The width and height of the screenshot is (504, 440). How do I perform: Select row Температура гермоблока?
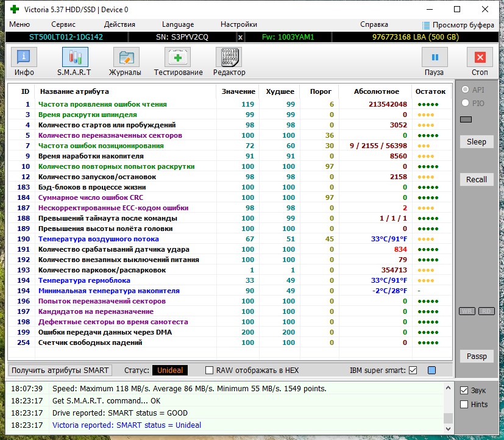click(x=230, y=280)
